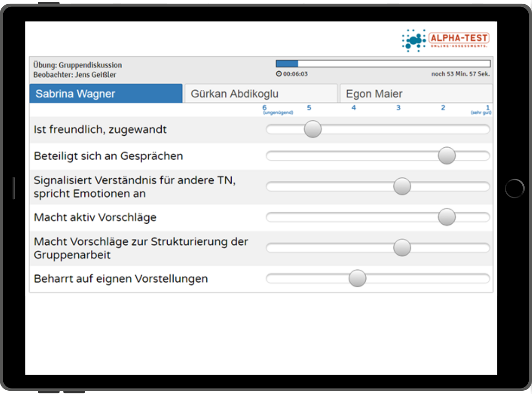This screenshot has width=532, height=394.
Task: Click scale label 4
Action: pos(354,108)
